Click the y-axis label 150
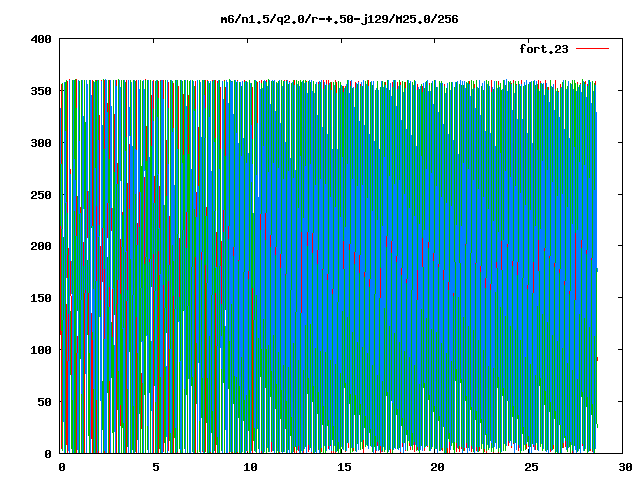The width and height of the screenshot is (640, 480). point(41,298)
